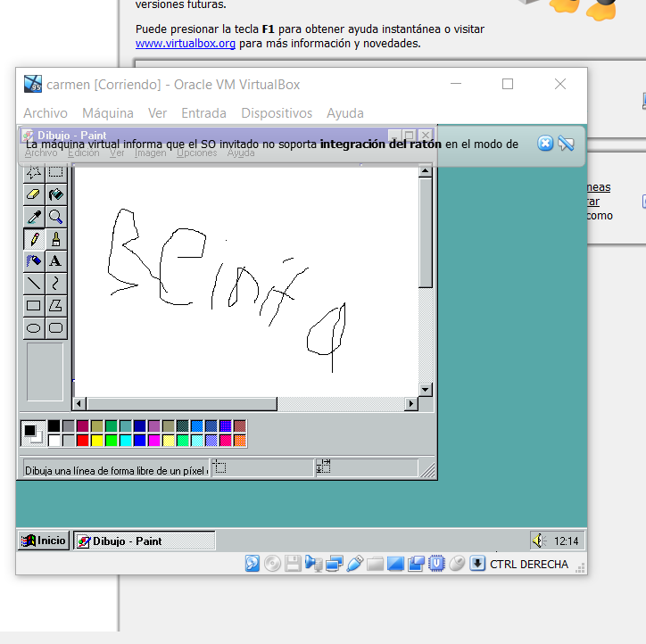The width and height of the screenshot is (646, 644).
Task: Pick the bright green color swatch
Action: 112,441
